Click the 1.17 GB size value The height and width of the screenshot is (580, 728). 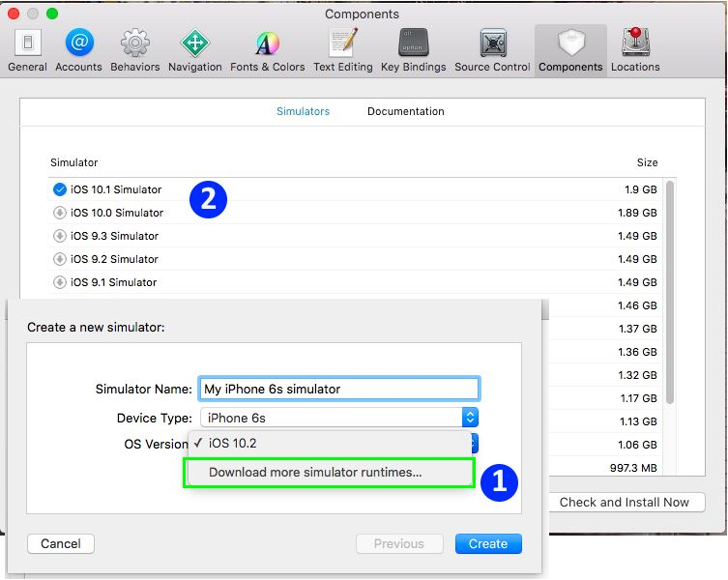click(x=639, y=398)
